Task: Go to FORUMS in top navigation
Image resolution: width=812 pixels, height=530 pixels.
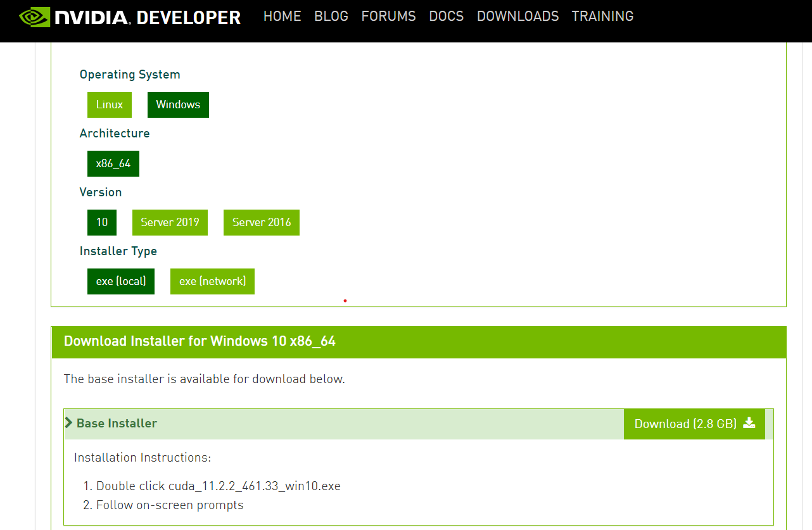Action: (388, 16)
